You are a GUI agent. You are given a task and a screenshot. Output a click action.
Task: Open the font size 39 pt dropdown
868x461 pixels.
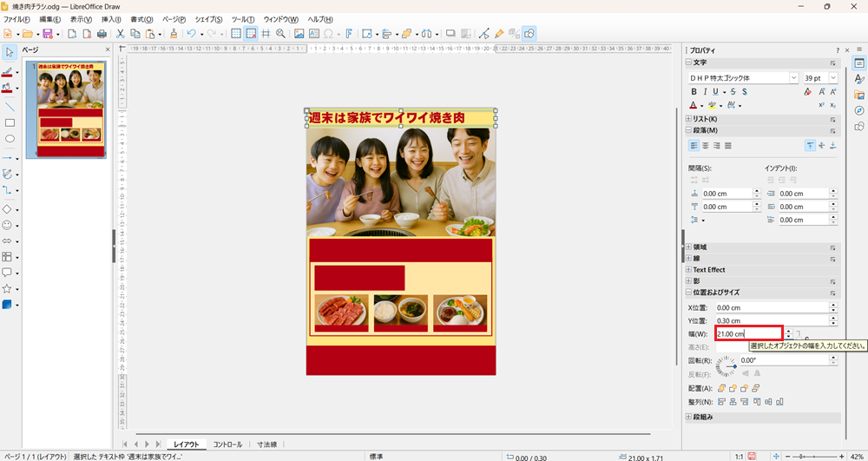[x=833, y=78]
